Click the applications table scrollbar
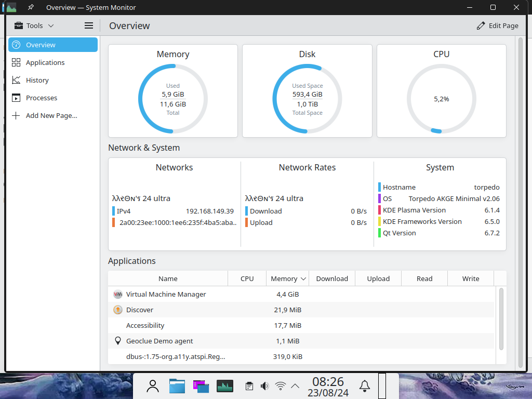This screenshot has width=532, height=399. [501, 319]
